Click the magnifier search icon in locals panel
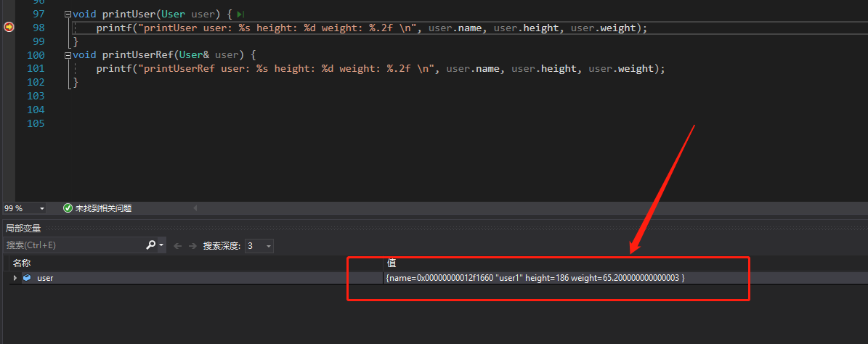 point(150,245)
